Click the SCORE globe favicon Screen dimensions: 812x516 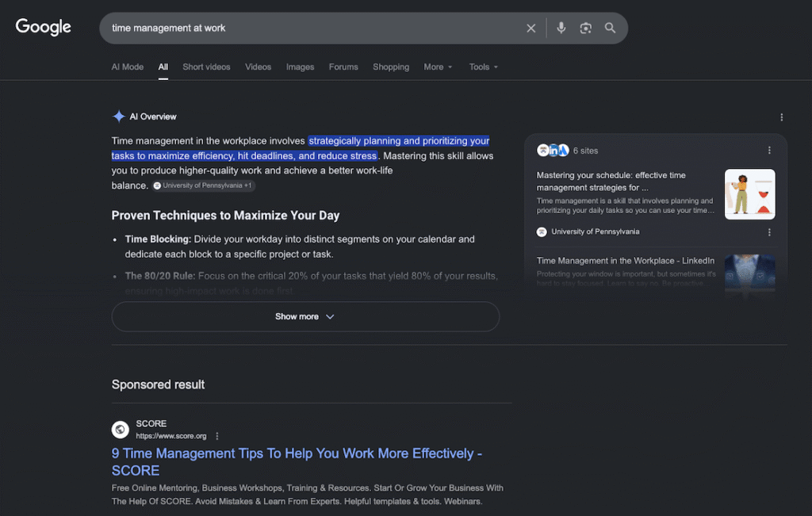click(x=121, y=429)
